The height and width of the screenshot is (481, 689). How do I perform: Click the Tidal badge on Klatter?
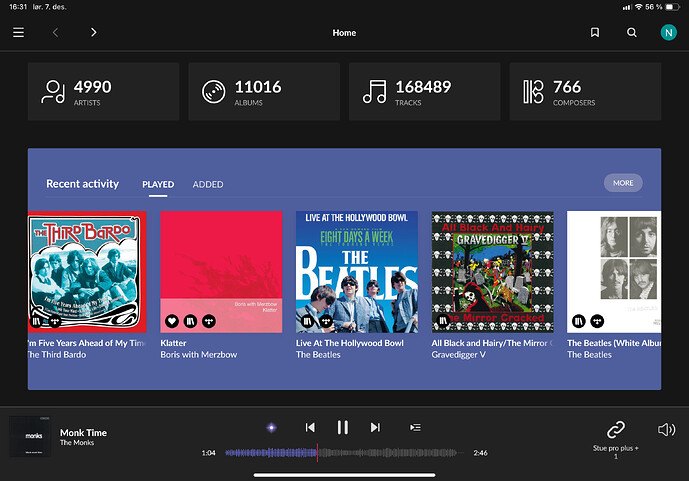[x=209, y=321]
